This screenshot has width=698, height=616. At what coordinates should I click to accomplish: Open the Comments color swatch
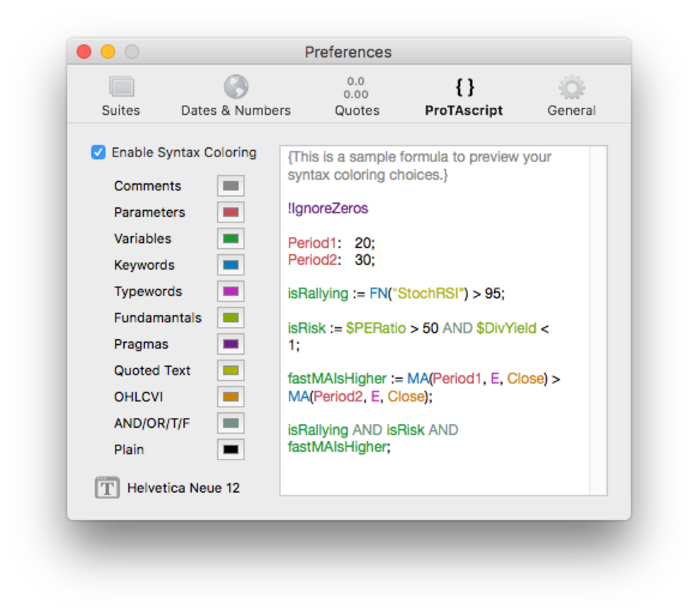[230, 186]
